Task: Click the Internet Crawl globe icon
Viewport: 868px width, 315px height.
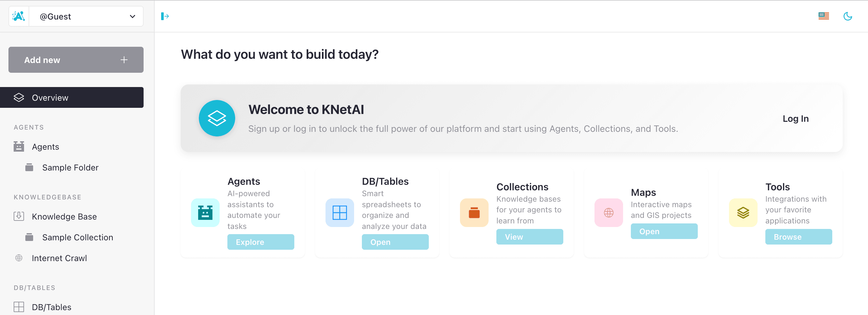Action: (19, 258)
